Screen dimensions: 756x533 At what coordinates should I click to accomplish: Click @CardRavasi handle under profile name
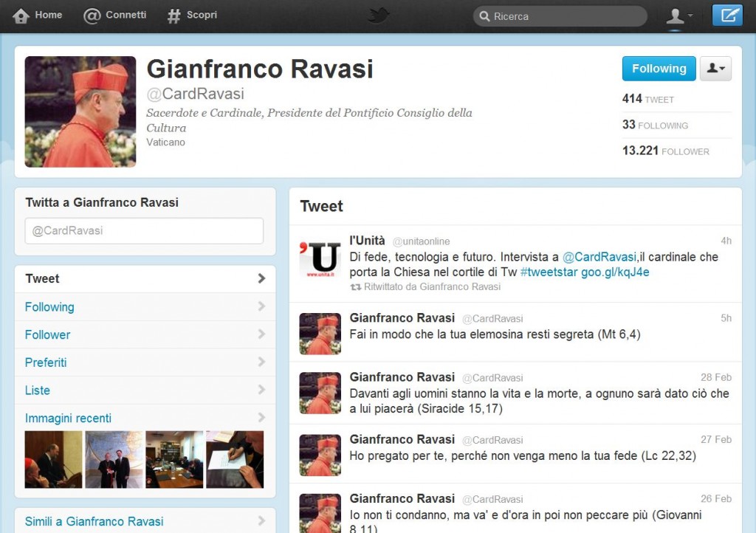(x=195, y=94)
